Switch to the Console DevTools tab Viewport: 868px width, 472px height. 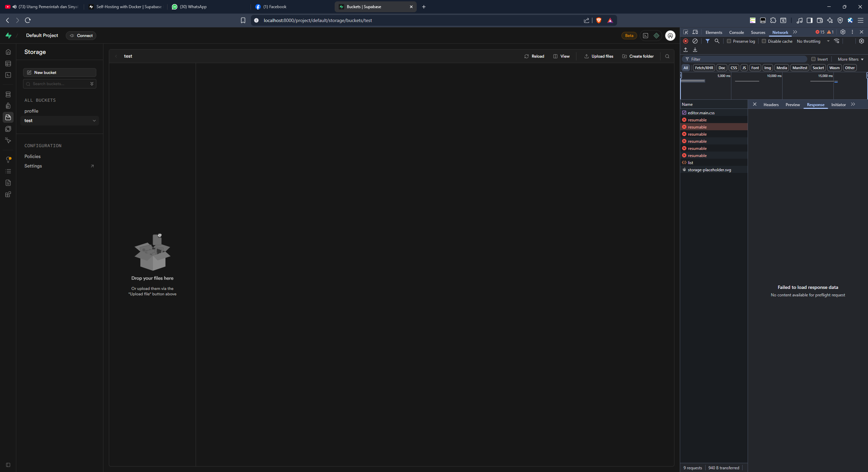pos(736,32)
